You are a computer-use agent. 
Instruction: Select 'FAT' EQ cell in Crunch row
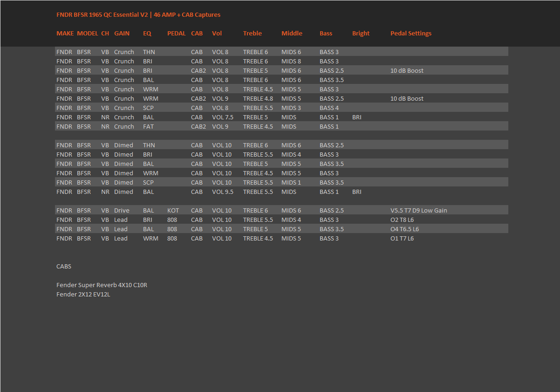click(148, 126)
